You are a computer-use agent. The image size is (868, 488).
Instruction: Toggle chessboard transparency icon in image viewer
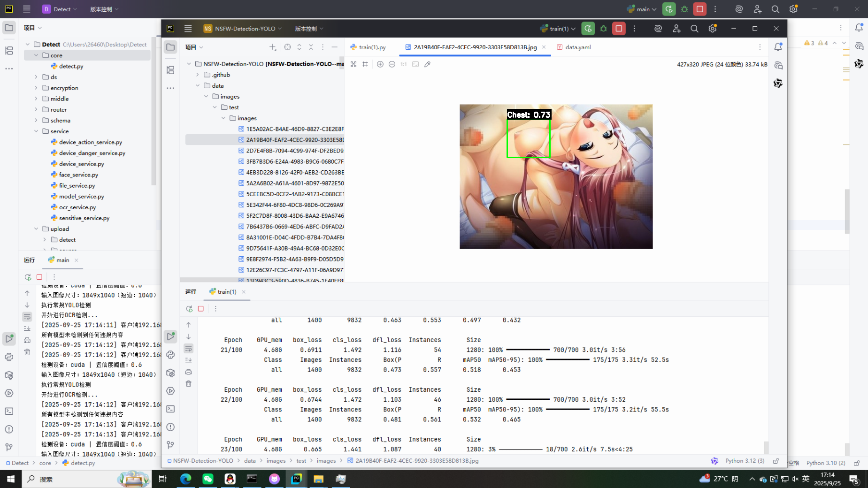coord(353,64)
